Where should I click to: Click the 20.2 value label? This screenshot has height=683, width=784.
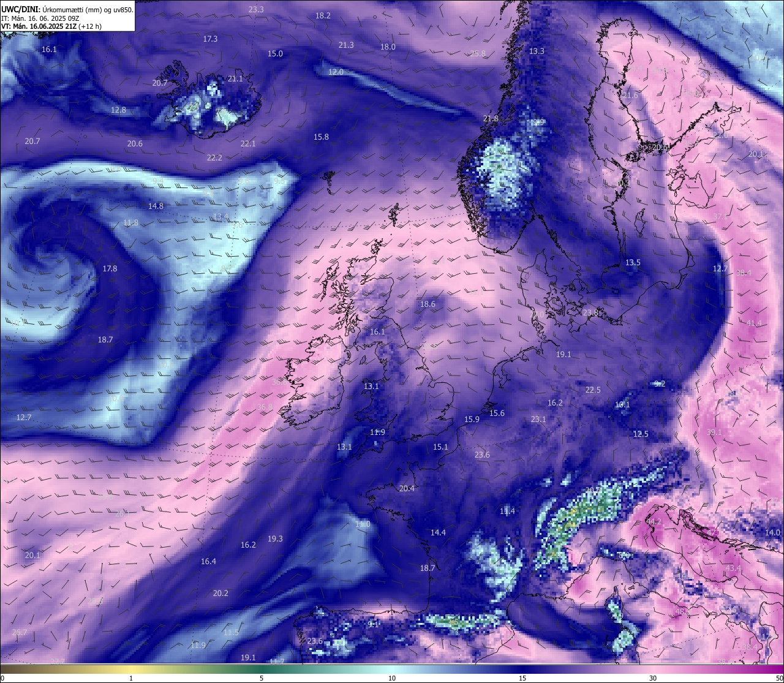click(x=221, y=593)
